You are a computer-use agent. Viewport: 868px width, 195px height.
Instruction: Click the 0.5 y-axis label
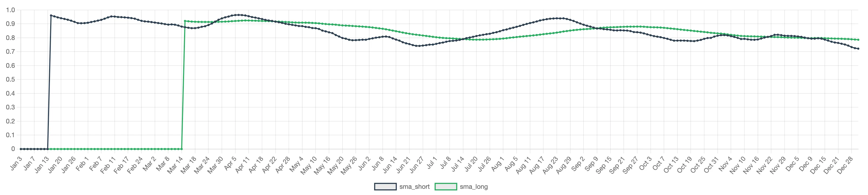coord(11,80)
